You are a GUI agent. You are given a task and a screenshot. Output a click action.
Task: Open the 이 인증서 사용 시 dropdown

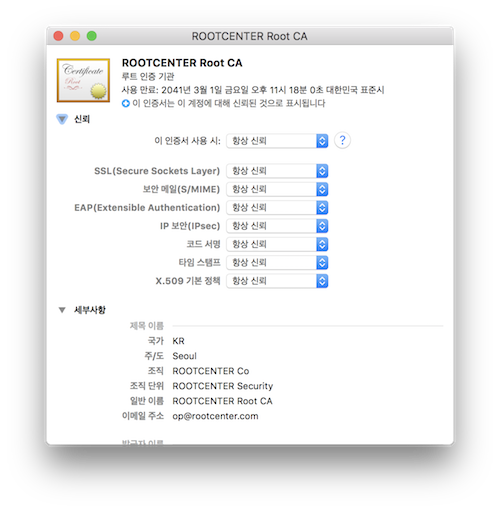tap(277, 141)
